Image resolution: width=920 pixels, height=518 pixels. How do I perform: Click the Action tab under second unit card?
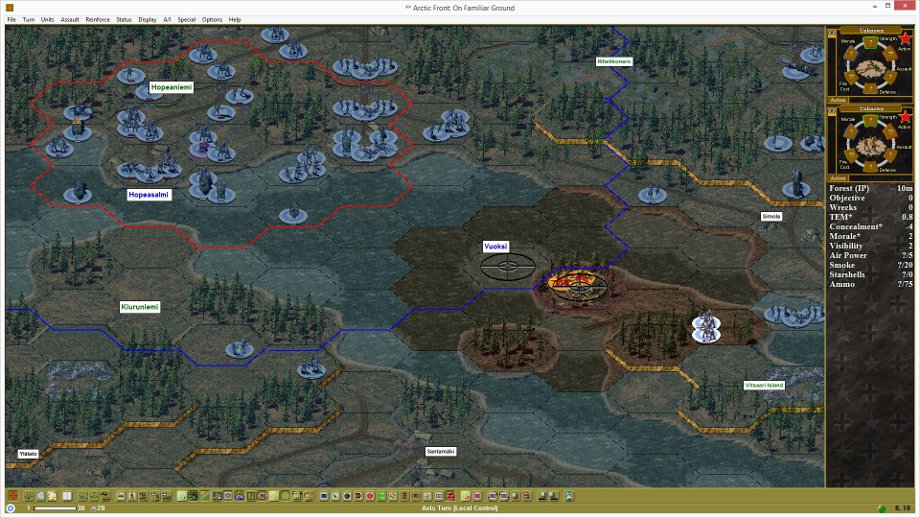tap(838, 178)
